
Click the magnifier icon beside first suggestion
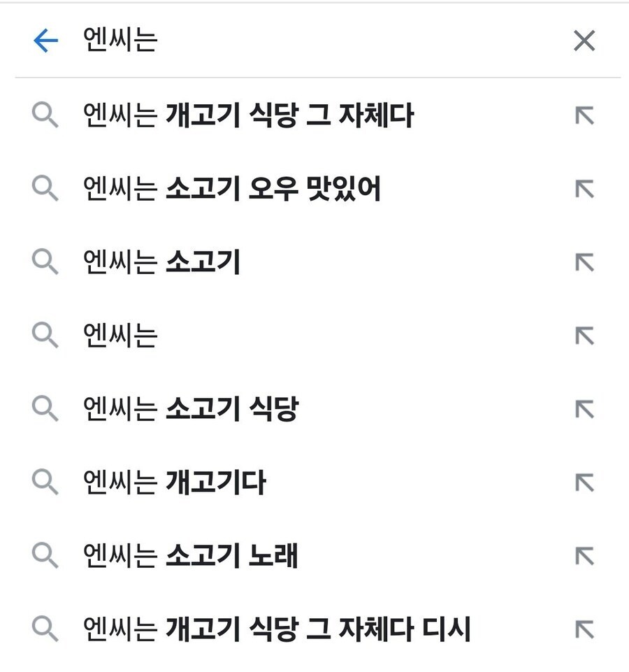47,116
